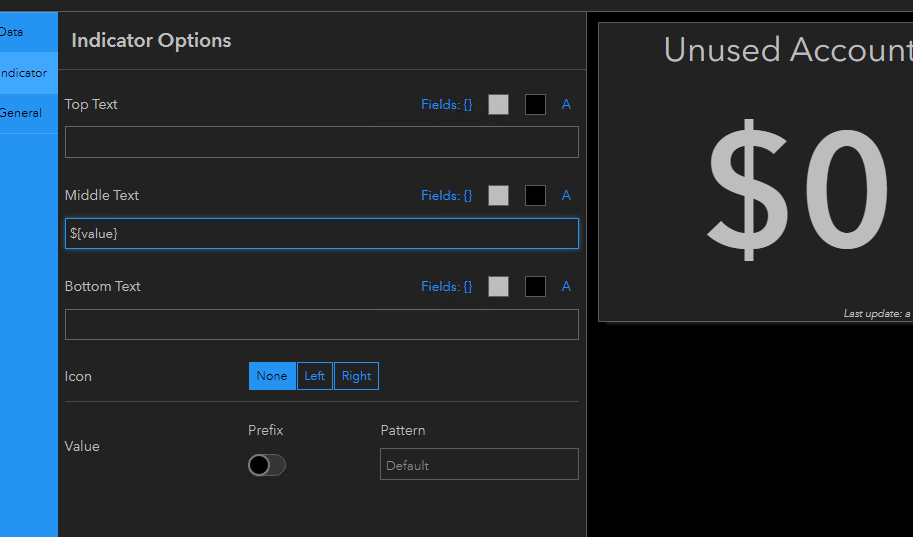This screenshot has height=537, width=913.
Task: Click the Value Pattern field
Action: (479, 465)
